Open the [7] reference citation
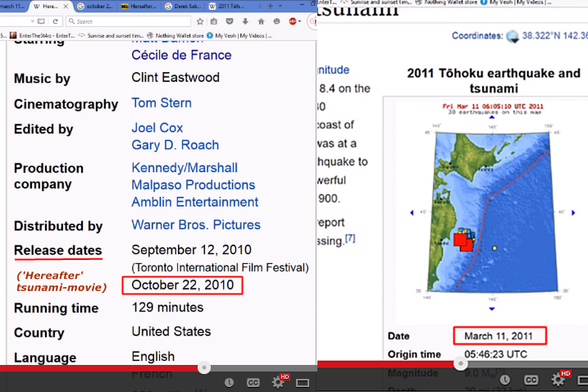 (x=350, y=238)
